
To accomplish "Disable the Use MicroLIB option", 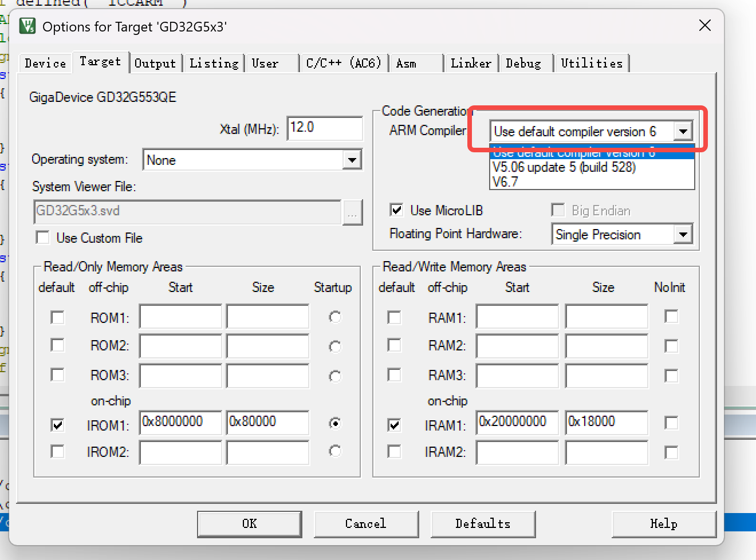I will coord(396,210).
